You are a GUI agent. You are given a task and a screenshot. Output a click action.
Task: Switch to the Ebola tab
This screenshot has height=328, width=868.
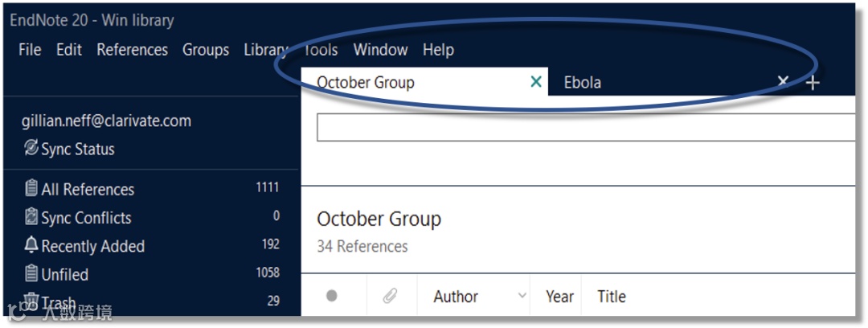[x=583, y=83]
